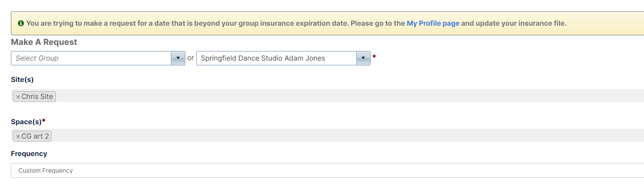Remove the CG art 2 tag via x
Viewport: 644px width, 180px height.
pyautogui.click(x=18, y=136)
